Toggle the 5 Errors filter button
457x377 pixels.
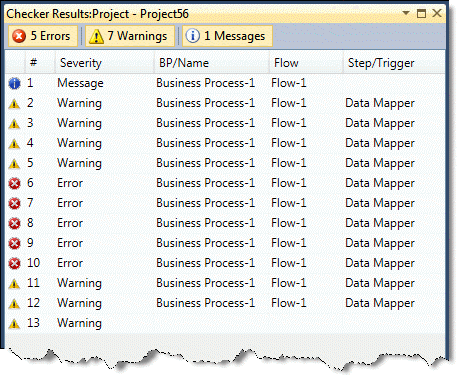click(43, 36)
